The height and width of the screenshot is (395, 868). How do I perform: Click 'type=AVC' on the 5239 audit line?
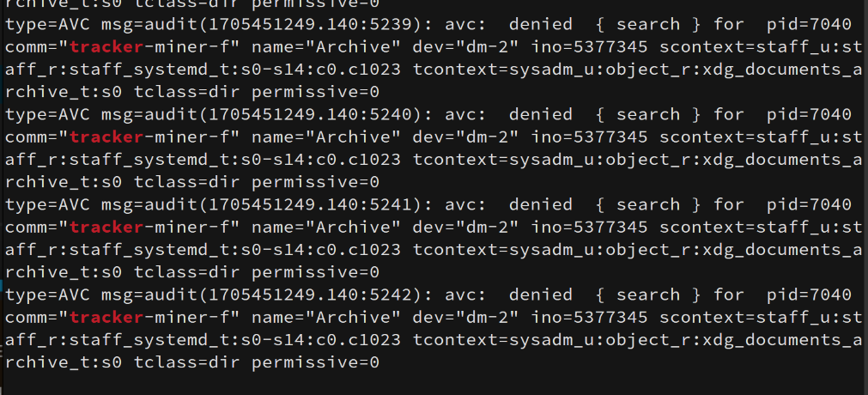point(47,24)
